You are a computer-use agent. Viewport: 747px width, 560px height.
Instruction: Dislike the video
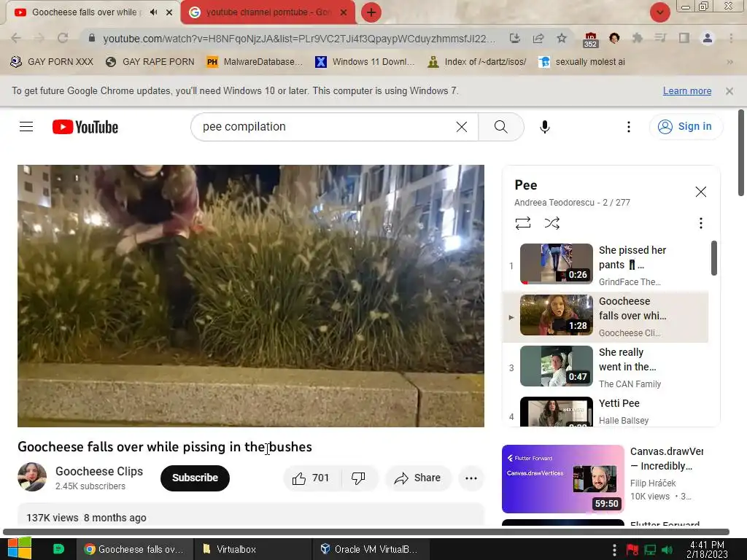coord(359,478)
